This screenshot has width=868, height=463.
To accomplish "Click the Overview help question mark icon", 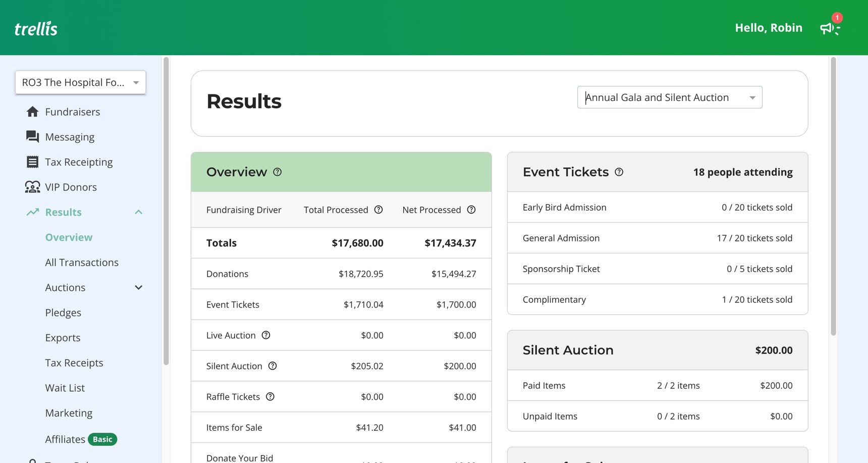I will [277, 172].
